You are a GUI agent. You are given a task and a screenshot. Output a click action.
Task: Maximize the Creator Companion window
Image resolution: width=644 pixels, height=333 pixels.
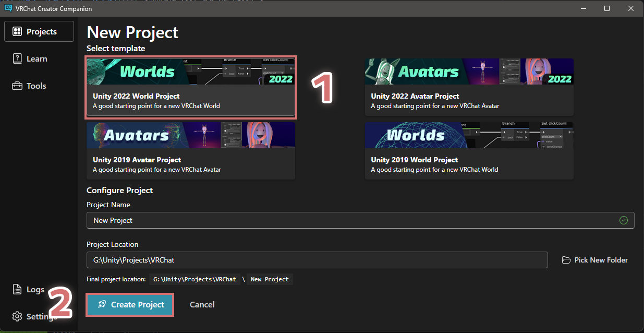pyautogui.click(x=607, y=8)
